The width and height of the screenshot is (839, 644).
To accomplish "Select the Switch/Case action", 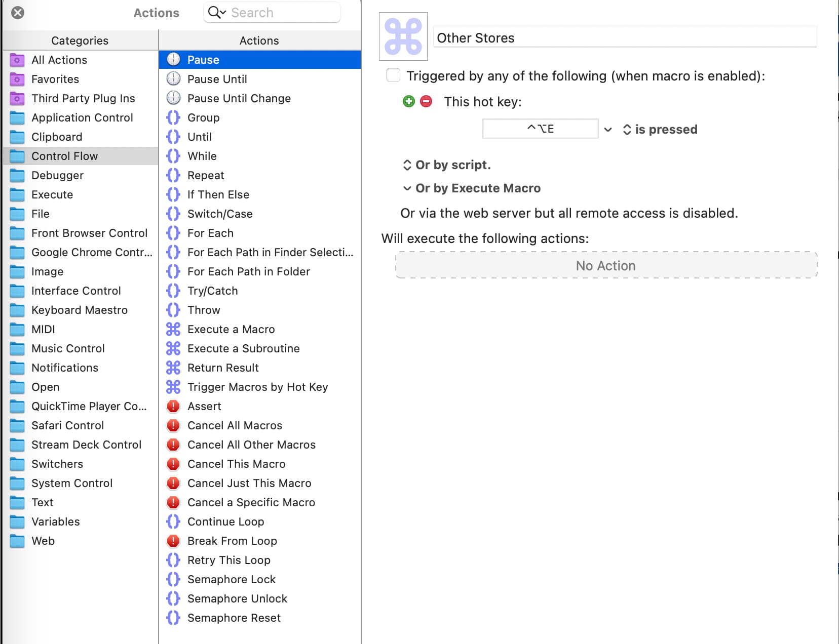I will point(260,214).
